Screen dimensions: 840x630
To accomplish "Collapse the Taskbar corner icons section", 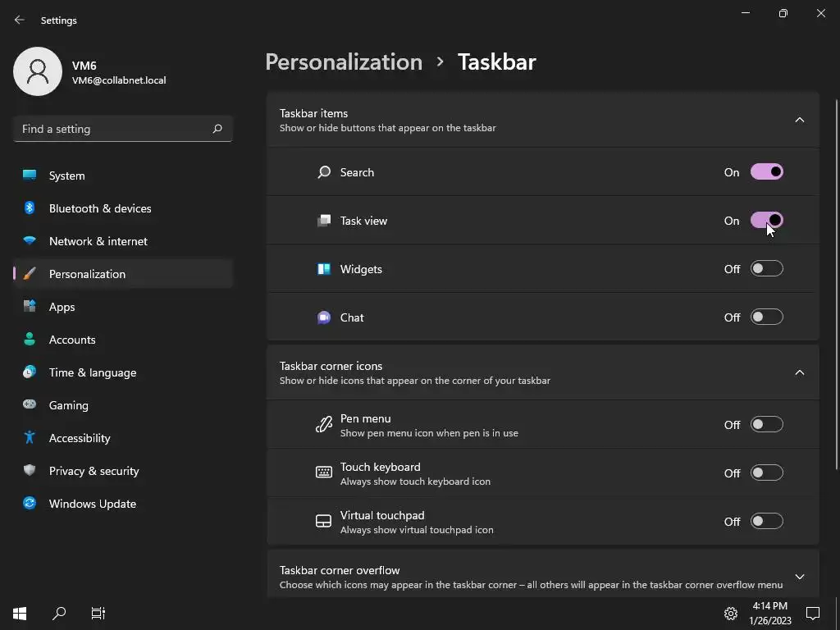I will (799, 372).
